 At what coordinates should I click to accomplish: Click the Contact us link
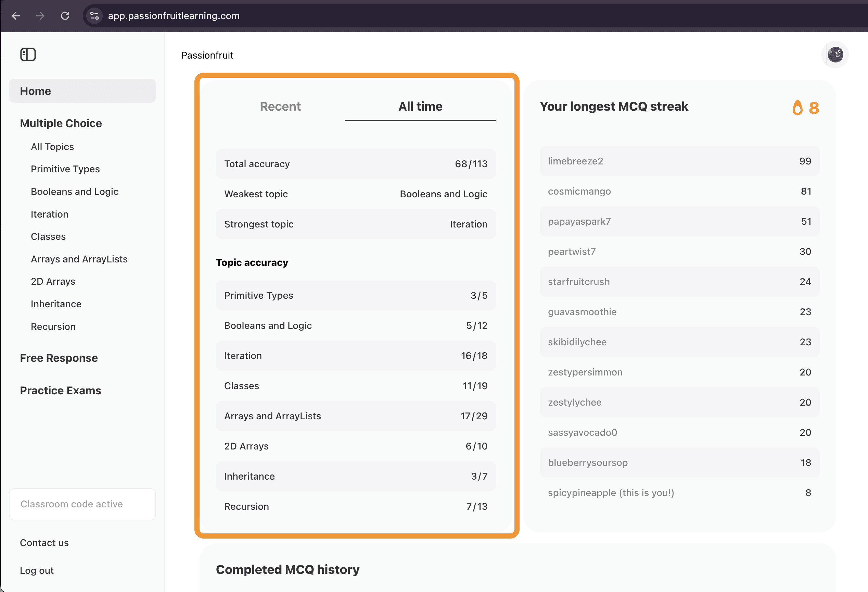click(44, 543)
